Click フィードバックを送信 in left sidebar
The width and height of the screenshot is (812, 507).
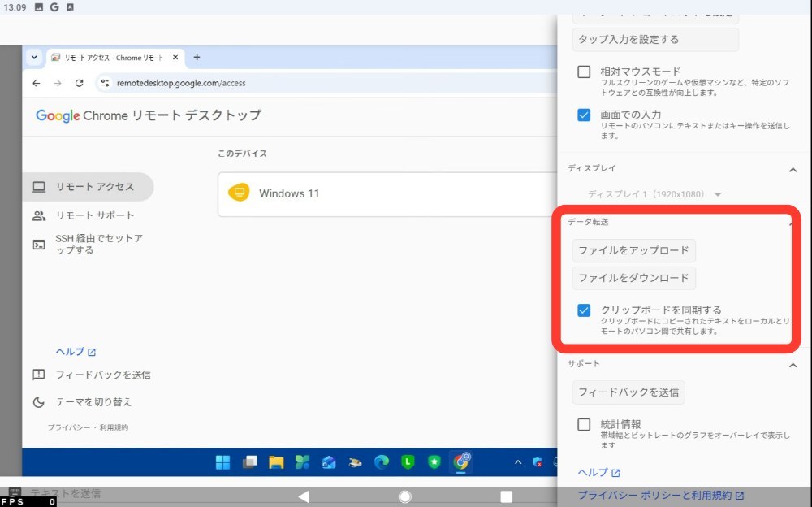coord(92,375)
